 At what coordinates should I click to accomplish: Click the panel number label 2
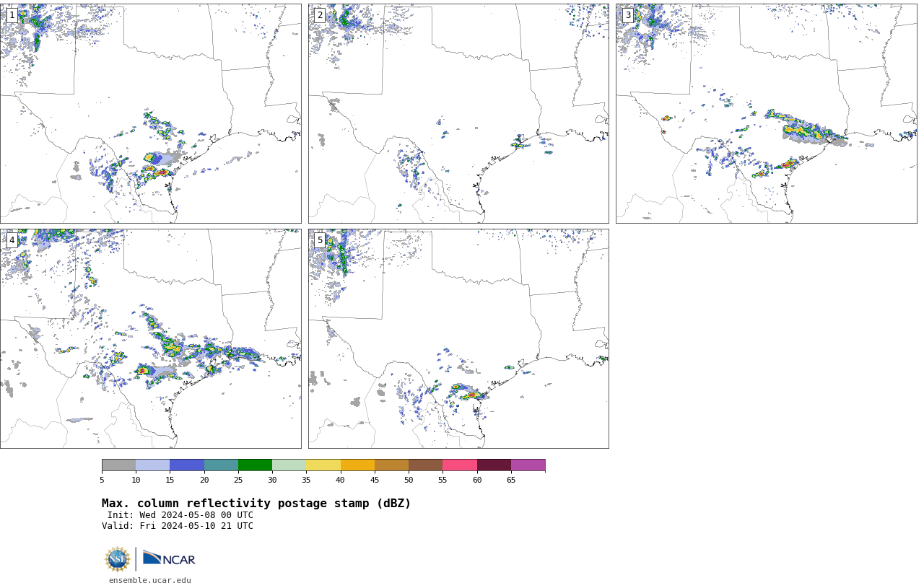click(320, 15)
